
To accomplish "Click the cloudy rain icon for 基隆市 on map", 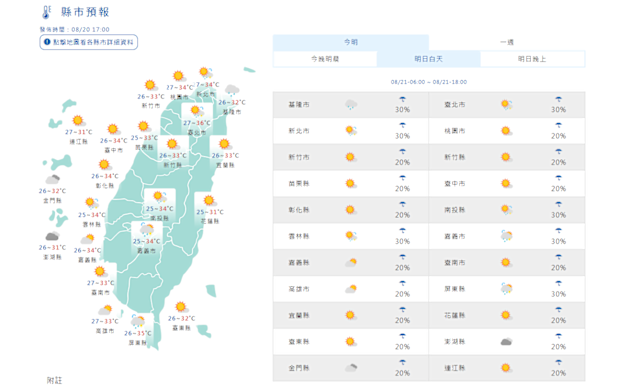I will coord(232,90).
